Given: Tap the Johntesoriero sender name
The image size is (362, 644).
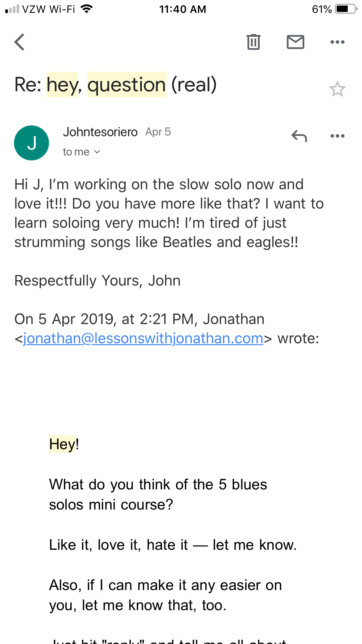Looking at the screenshot, I should [x=100, y=132].
